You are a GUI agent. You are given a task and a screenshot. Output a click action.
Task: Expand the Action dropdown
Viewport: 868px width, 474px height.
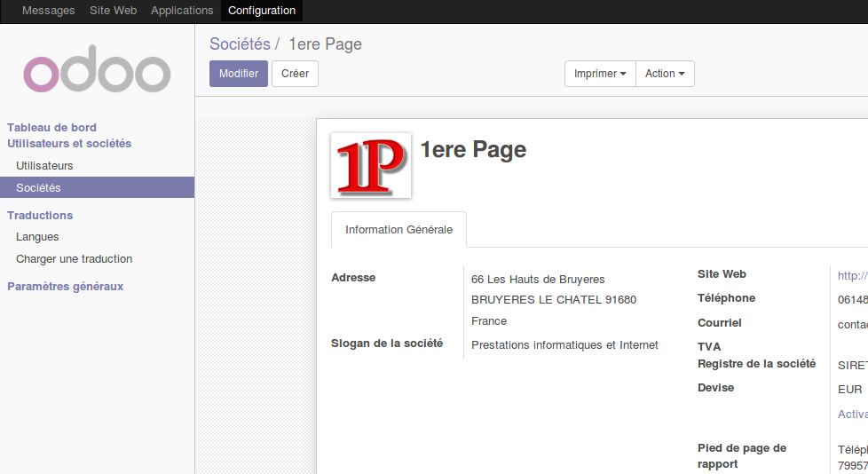[665, 74]
